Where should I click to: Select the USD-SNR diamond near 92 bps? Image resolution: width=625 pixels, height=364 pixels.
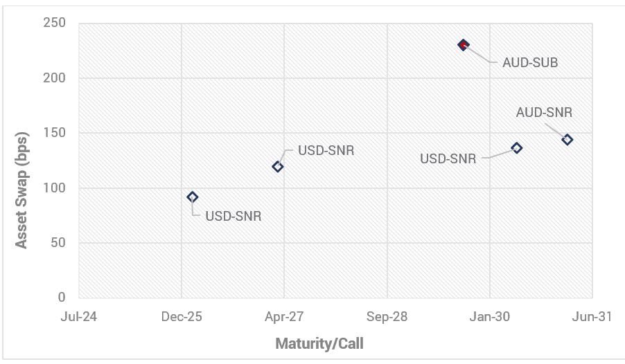click(x=193, y=197)
